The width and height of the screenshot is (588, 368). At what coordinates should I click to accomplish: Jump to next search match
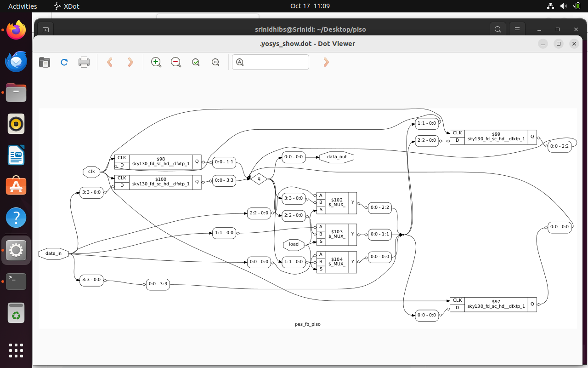(326, 62)
